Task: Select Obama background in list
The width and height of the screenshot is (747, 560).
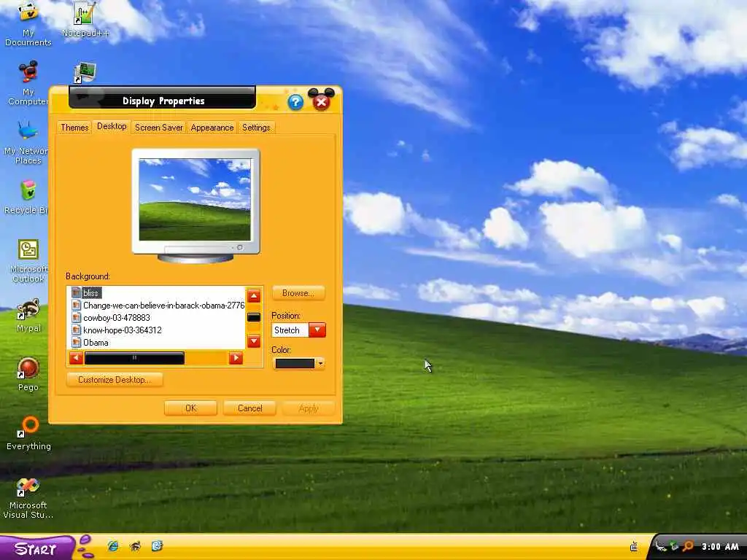Action: tap(96, 343)
